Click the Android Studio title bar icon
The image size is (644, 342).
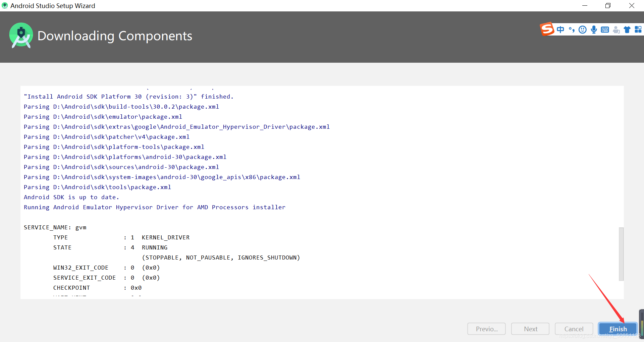point(5,5)
